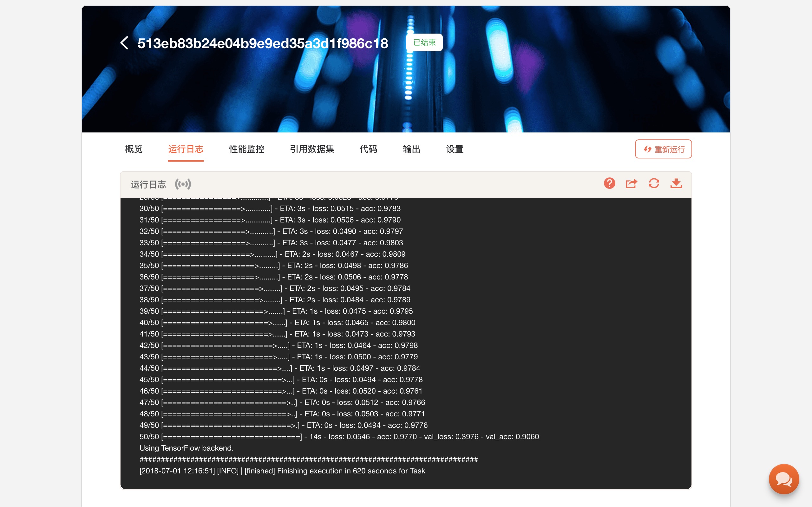Open the help question mark icon
Screen dimensions: 812x507
[x=609, y=183]
